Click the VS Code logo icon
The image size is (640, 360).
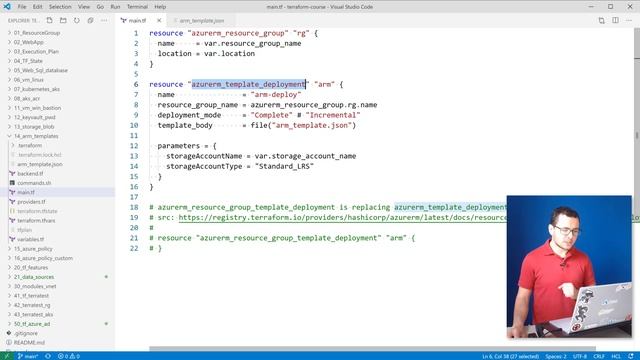pos(7,7)
